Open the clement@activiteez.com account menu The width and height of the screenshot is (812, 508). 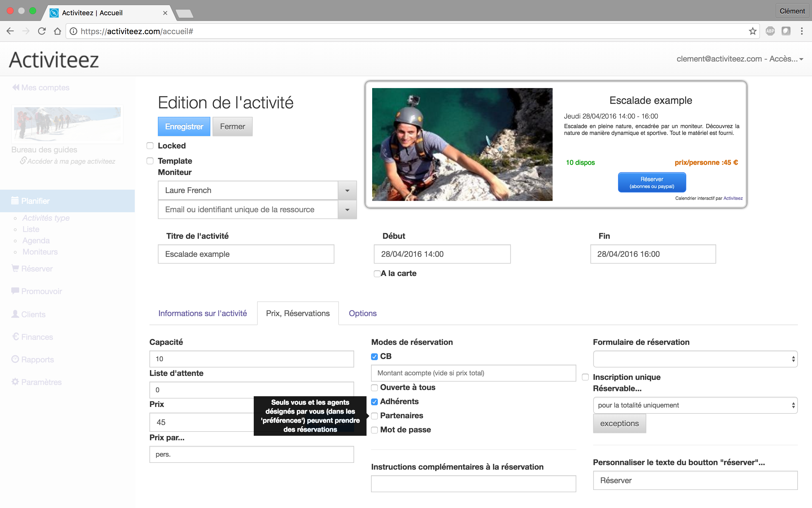(x=740, y=59)
